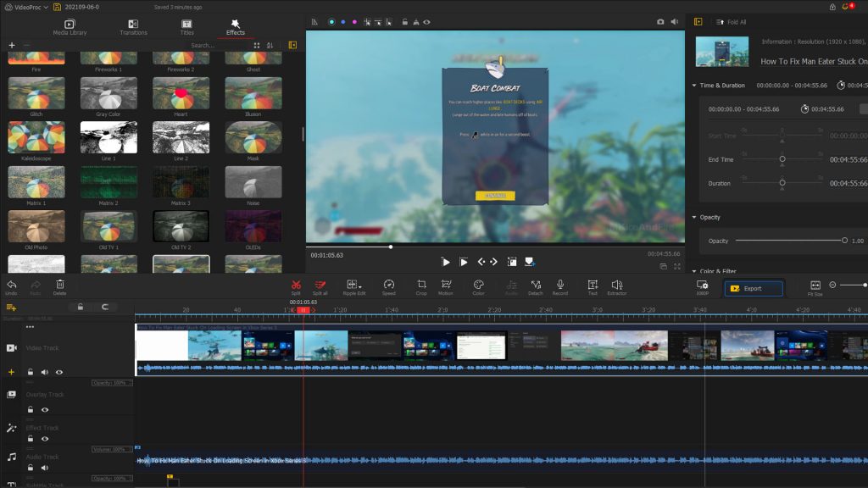Click the three-dot menu above Video Track
Screen dimensions: 868x488
[30, 327]
